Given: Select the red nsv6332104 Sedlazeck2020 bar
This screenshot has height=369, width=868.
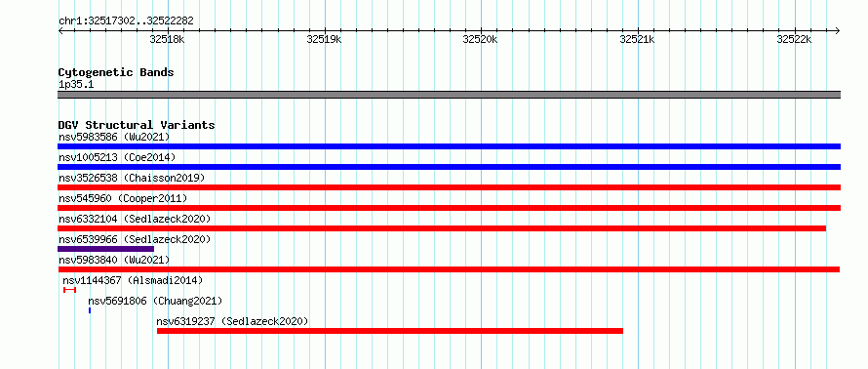Looking at the screenshot, I should [x=442, y=228].
